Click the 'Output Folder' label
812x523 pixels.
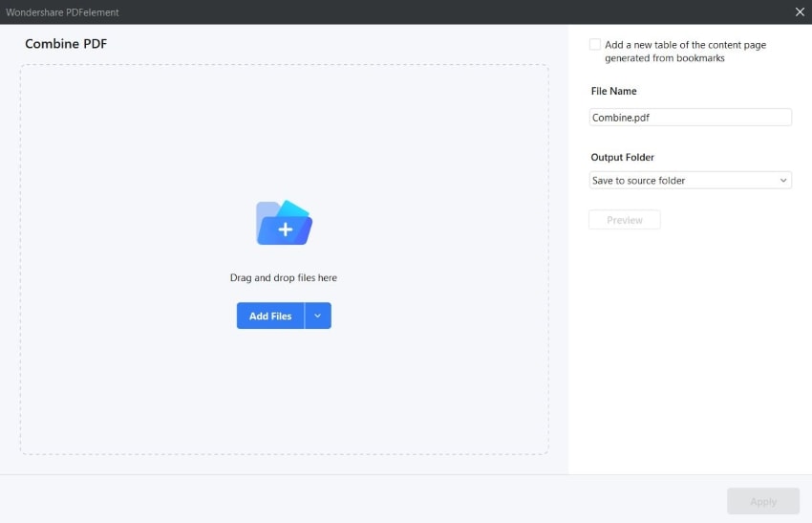click(623, 157)
